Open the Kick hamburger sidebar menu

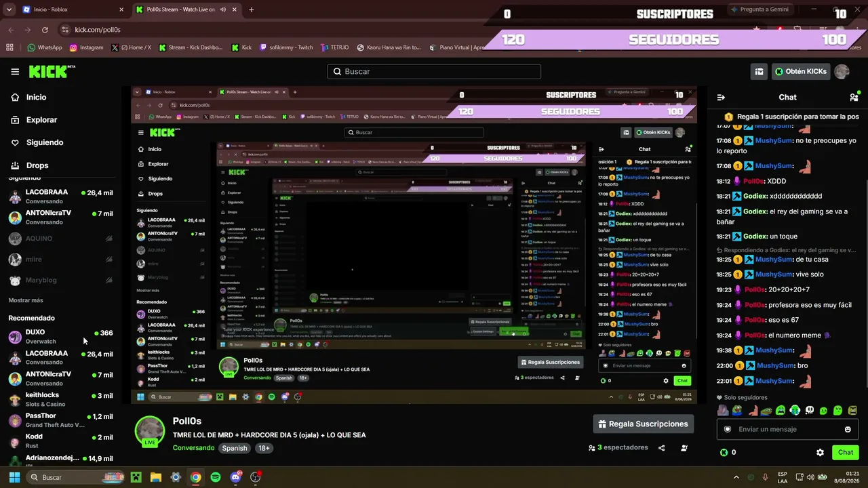tap(15, 71)
